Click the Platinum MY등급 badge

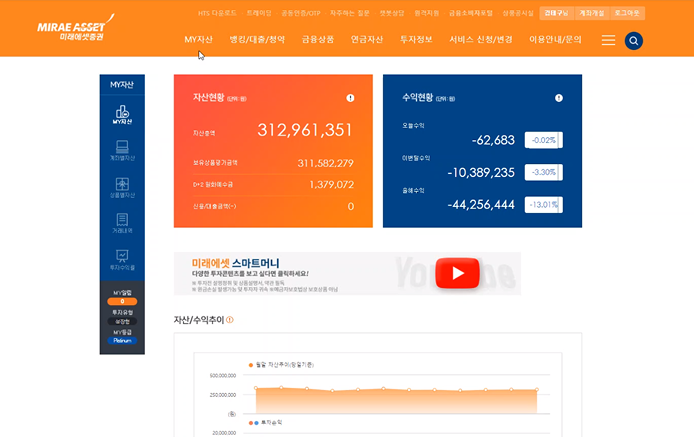point(122,340)
